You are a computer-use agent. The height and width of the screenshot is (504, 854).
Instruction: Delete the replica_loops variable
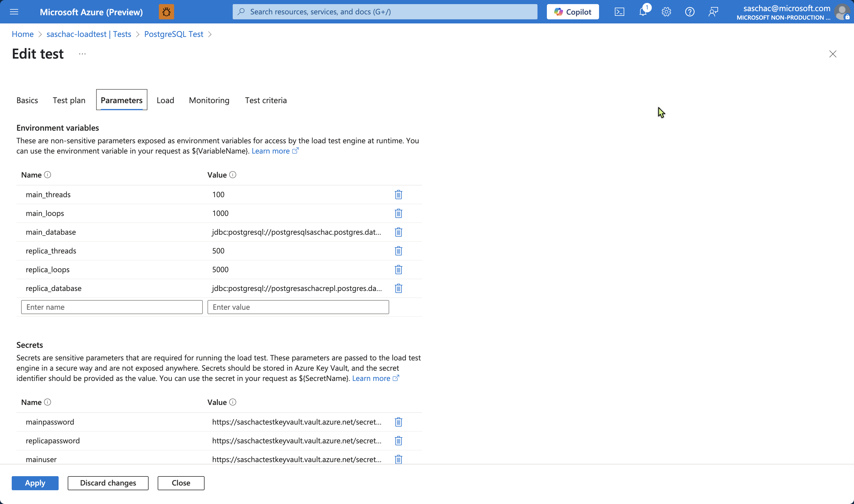398,269
